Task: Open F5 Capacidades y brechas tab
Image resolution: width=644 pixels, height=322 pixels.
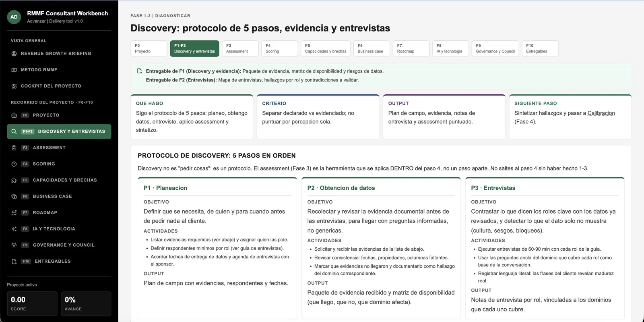Action: [x=326, y=48]
